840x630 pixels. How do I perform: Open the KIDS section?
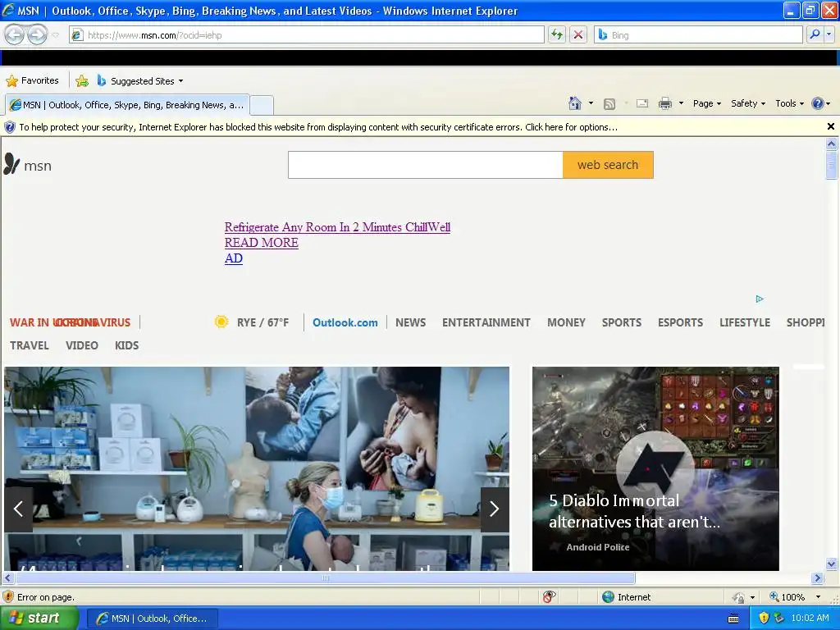point(127,345)
